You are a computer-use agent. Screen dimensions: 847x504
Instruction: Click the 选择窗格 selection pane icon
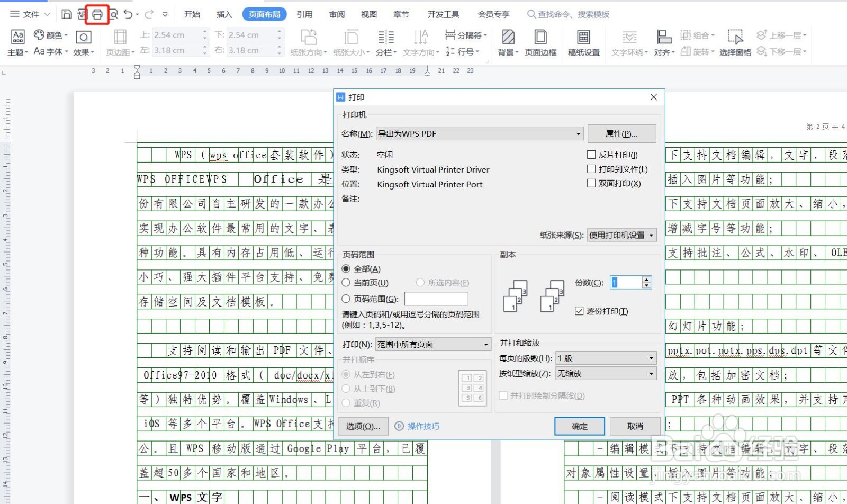[736, 42]
